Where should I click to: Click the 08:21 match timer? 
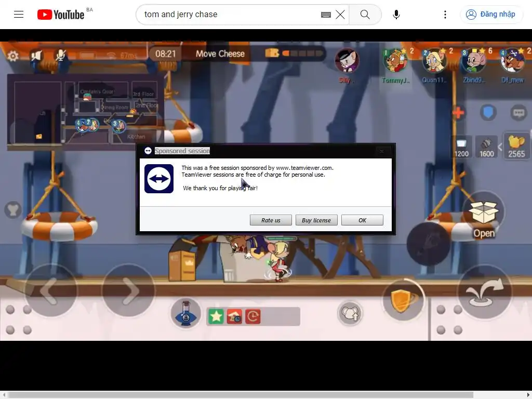coord(166,54)
